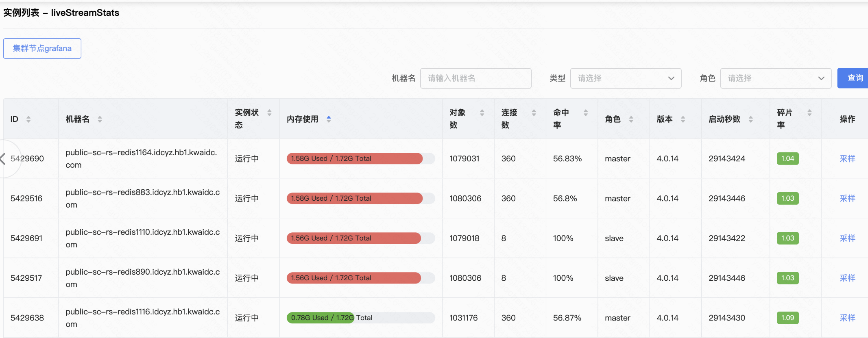Sort by 命中率 column arrows
The width and height of the screenshot is (868, 338).
(586, 113)
